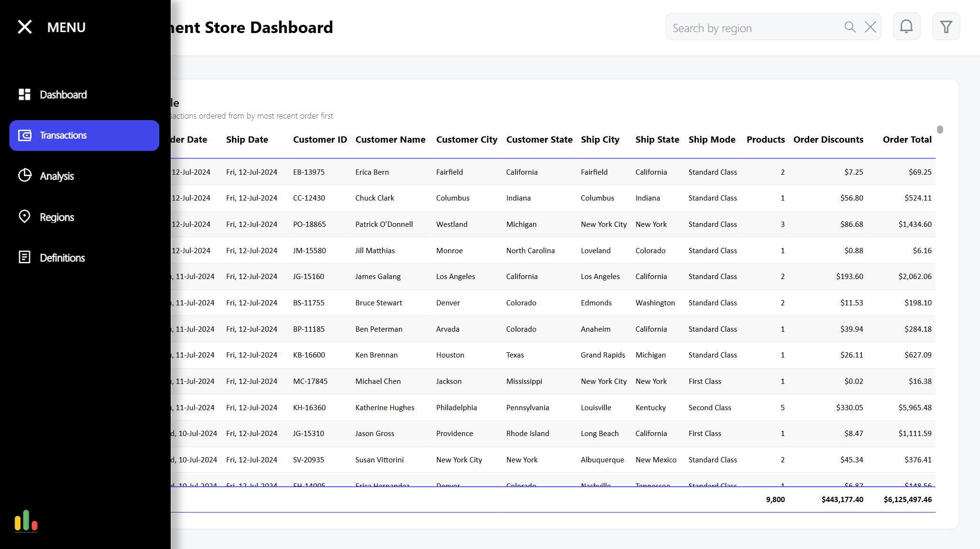Image resolution: width=980 pixels, height=549 pixels.
Task: Click the products total 9,800
Action: point(775,500)
